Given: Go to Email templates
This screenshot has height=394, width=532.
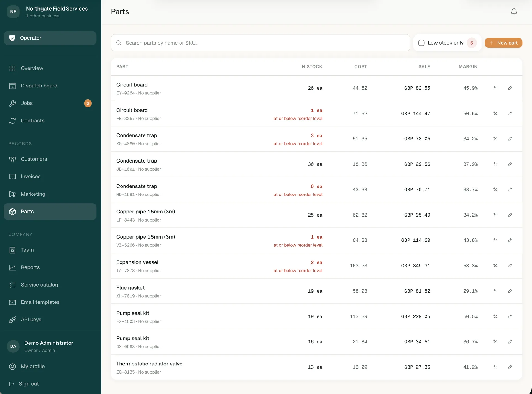Looking at the screenshot, I should pyautogui.click(x=50, y=302).
